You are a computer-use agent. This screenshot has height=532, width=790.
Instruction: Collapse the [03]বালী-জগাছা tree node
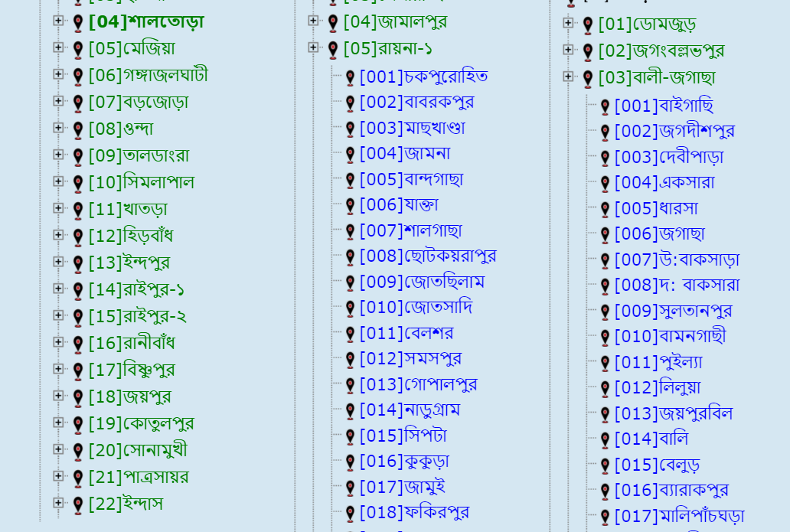[568, 77]
